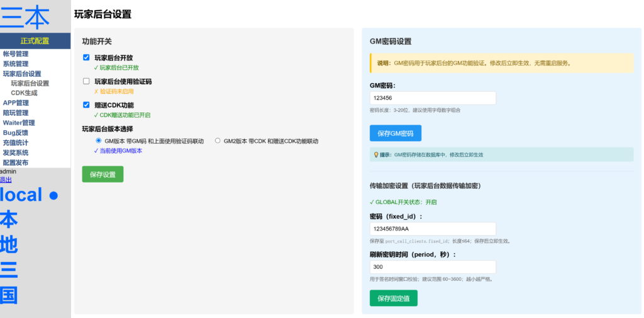Choose the GM2版本 带CDK radio option
The height and width of the screenshot is (318, 644).
218,141
